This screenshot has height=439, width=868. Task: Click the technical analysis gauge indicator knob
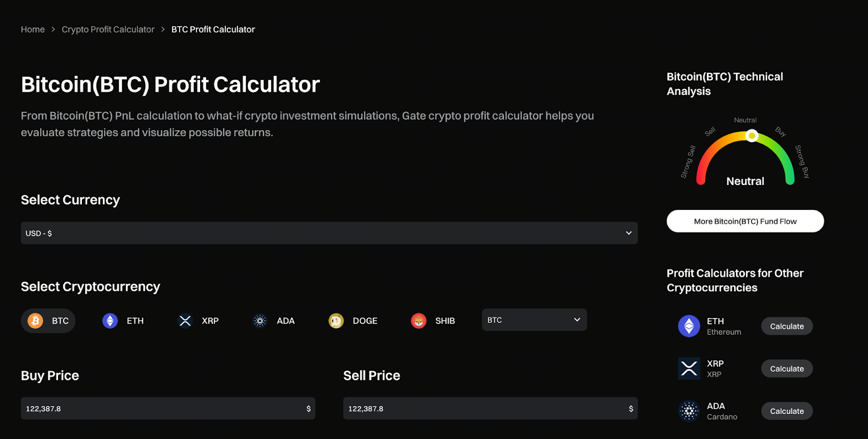tap(752, 136)
